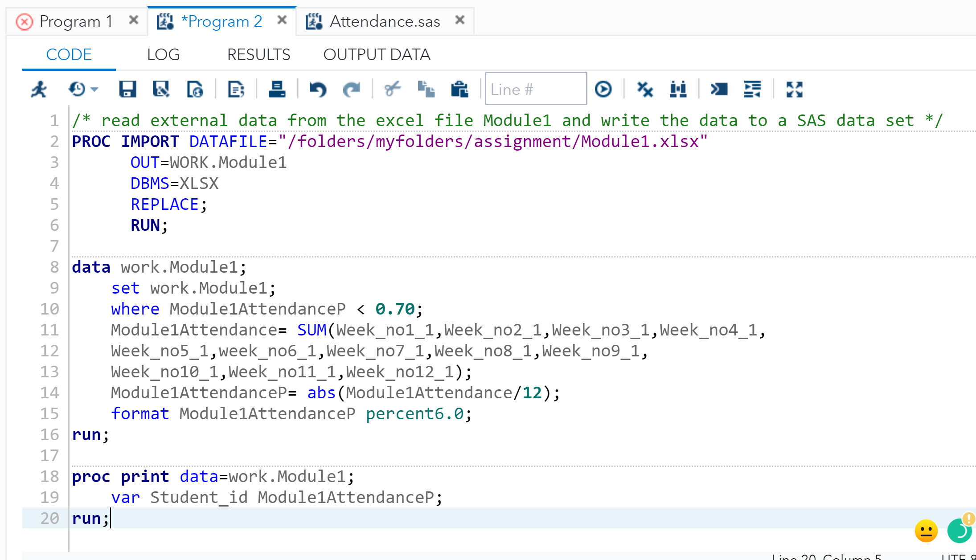Screen dimensions: 976x560
Task: Undo the last edit
Action: coord(317,89)
